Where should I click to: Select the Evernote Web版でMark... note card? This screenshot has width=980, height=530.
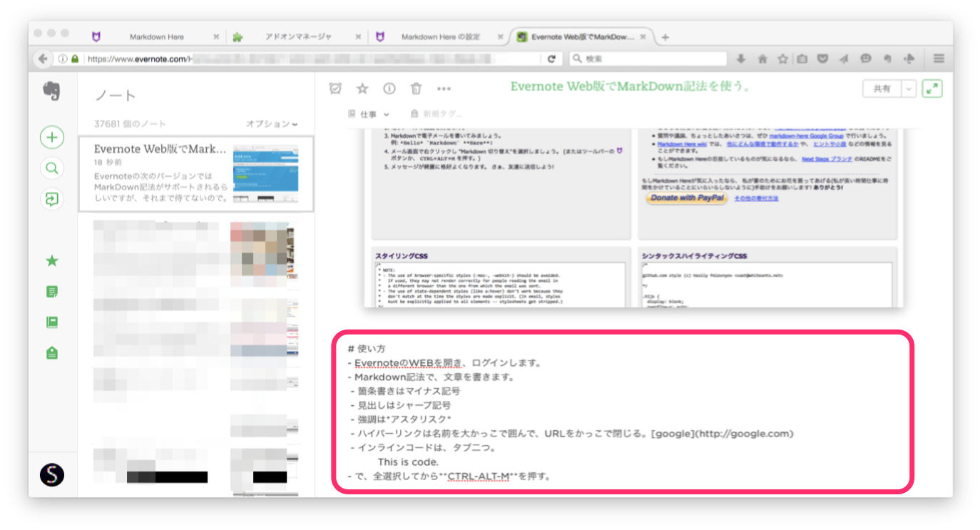(196, 174)
